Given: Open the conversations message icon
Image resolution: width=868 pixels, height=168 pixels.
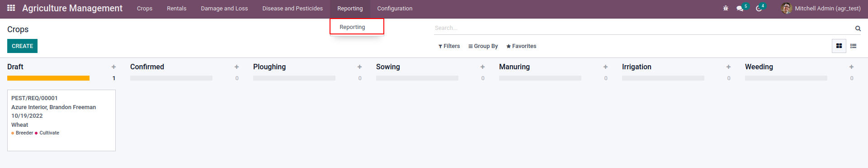Looking at the screenshot, I should [740, 8].
